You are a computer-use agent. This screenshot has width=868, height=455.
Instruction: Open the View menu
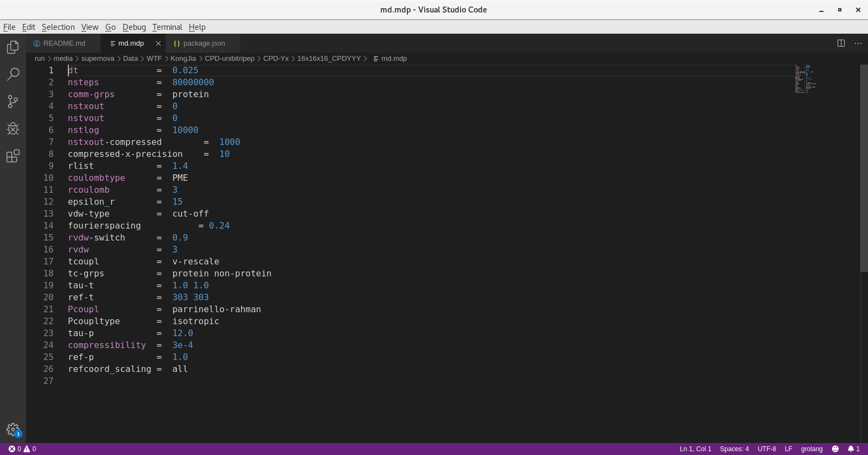coord(90,27)
